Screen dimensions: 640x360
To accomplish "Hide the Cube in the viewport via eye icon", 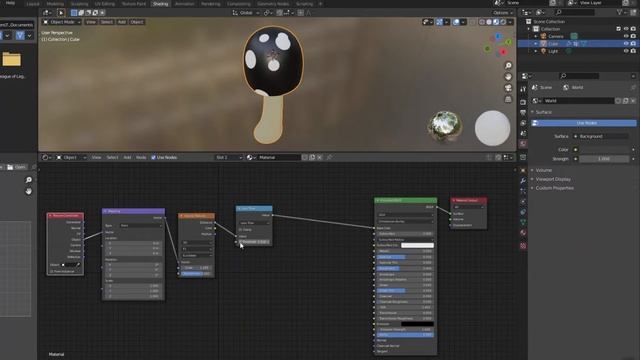I will [626, 43].
